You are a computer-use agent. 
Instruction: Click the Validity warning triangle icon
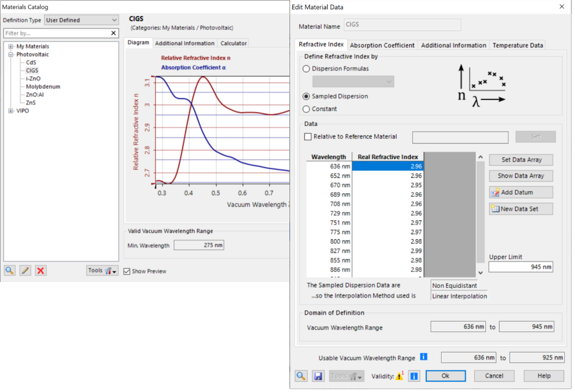(x=399, y=376)
